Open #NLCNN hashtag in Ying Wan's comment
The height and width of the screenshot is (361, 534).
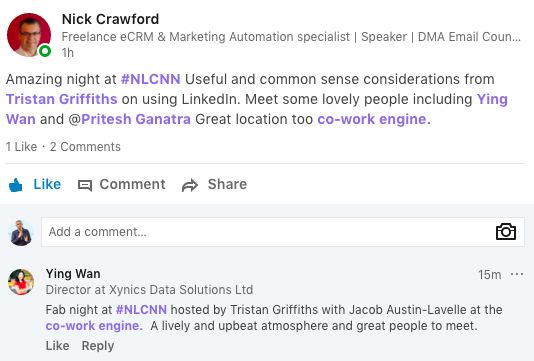point(141,310)
